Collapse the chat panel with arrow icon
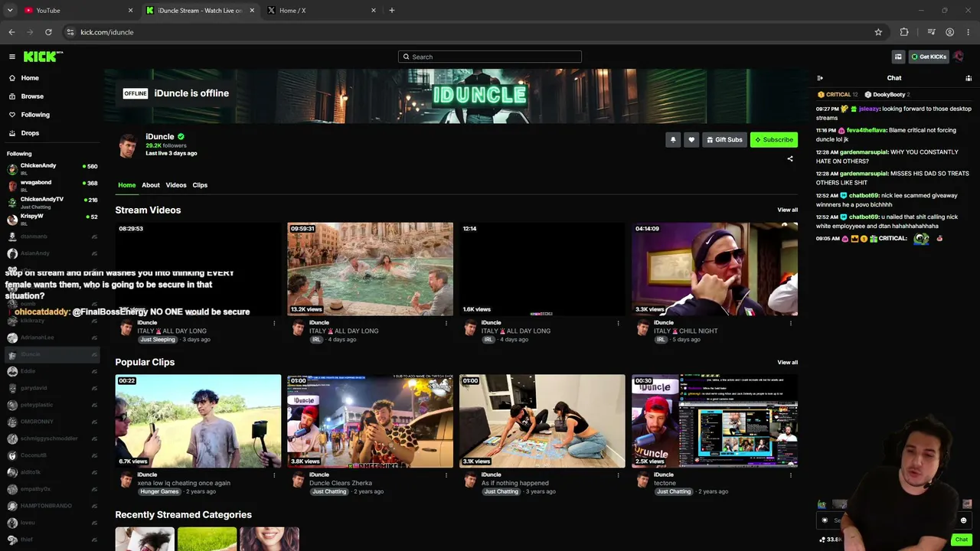The image size is (980, 551). click(820, 78)
